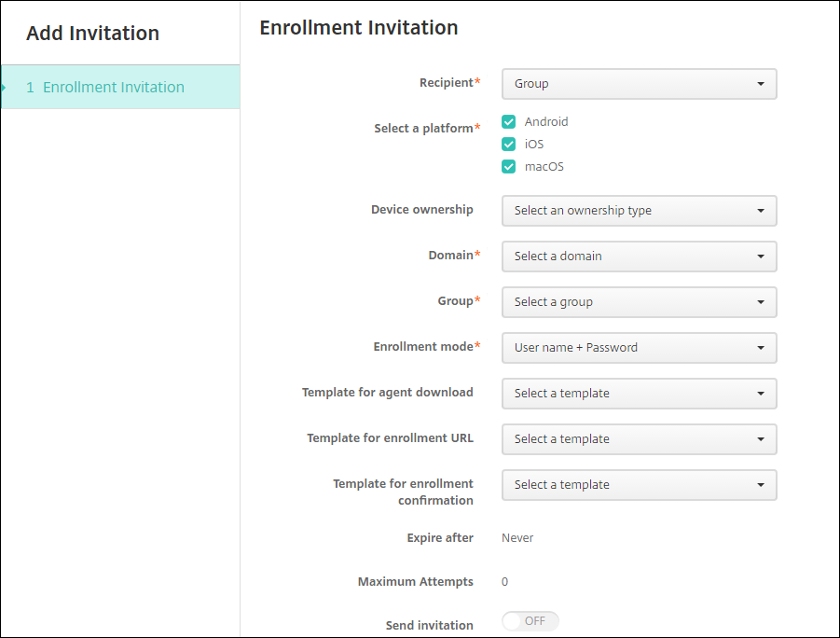840x638 pixels.
Task: Open the Select a group dropdown
Action: (639, 302)
